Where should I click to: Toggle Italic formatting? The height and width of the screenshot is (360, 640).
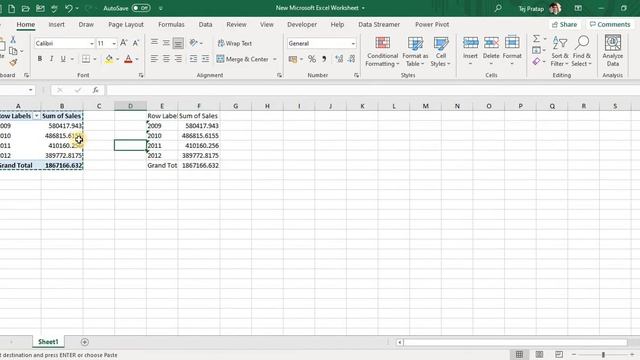click(51, 59)
